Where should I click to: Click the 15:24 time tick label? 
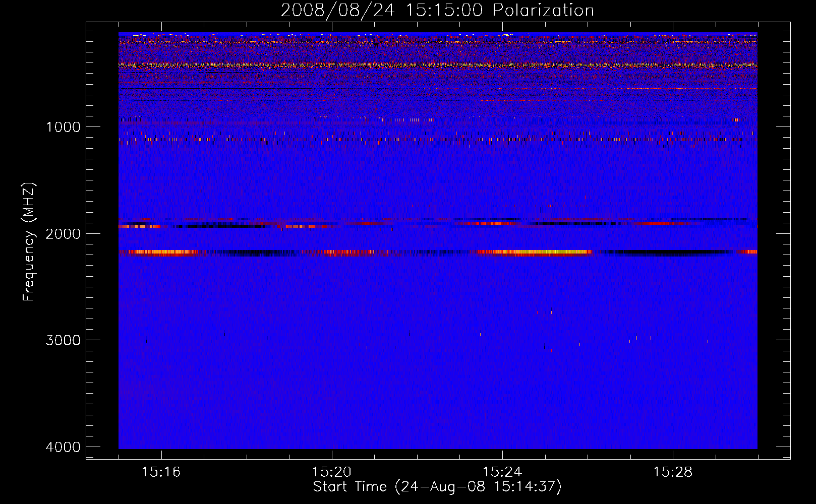pyautogui.click(x=502, y=472)
